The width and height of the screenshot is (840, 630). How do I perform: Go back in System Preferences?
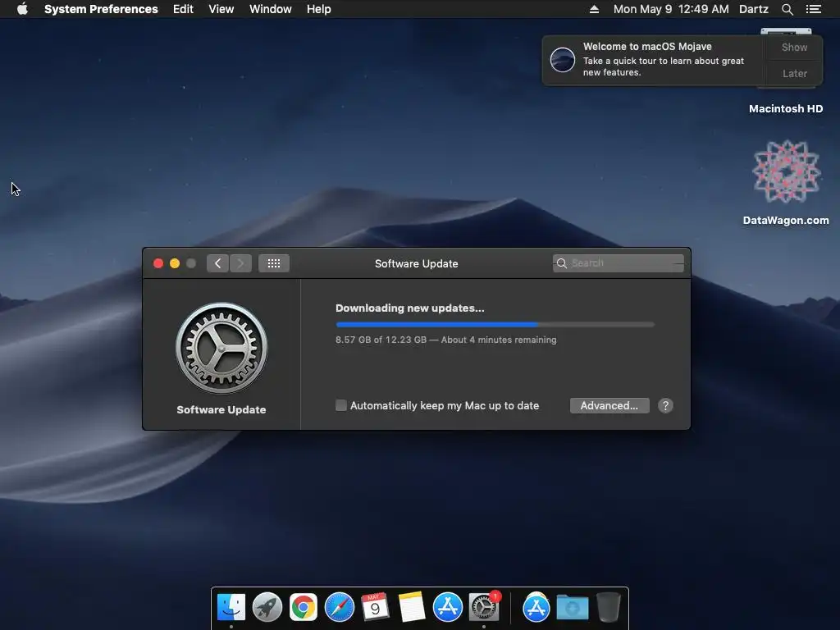217,263
